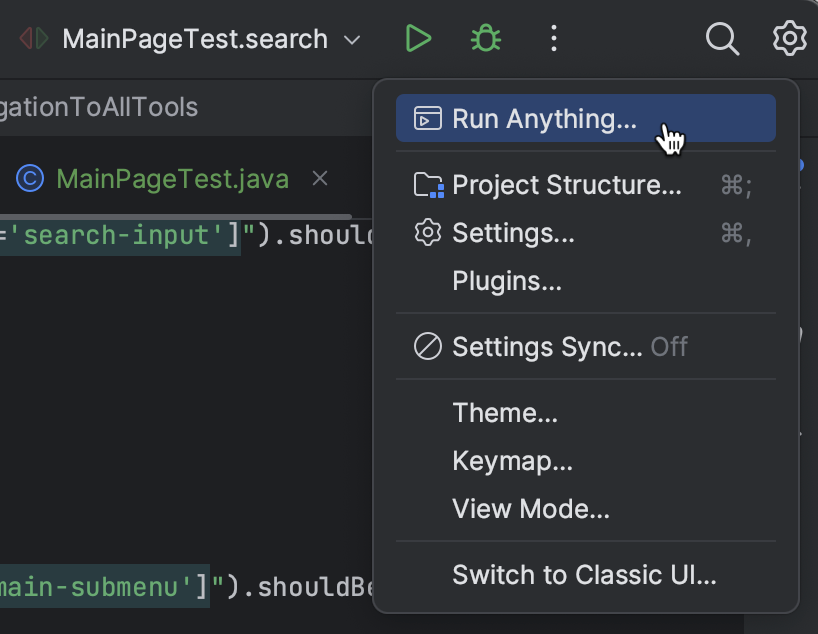
Task: Click the Settings Sync disabled icon
Action: coord(428,347)
